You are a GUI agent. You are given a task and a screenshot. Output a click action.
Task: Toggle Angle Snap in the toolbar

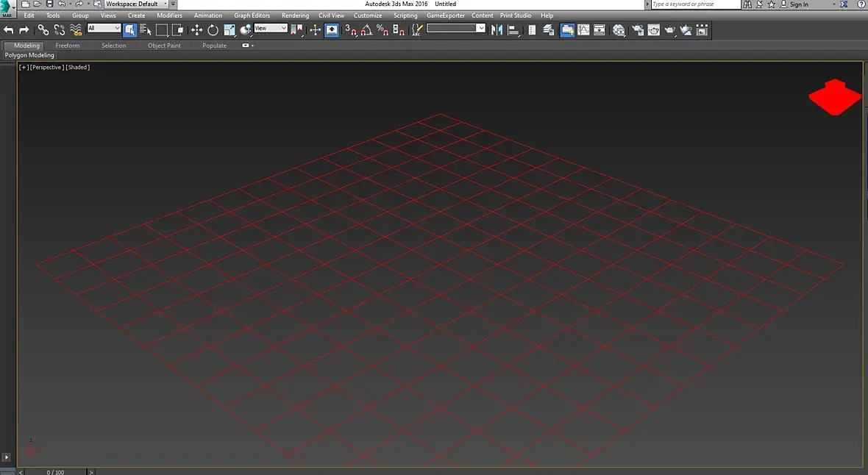point(366,30)
